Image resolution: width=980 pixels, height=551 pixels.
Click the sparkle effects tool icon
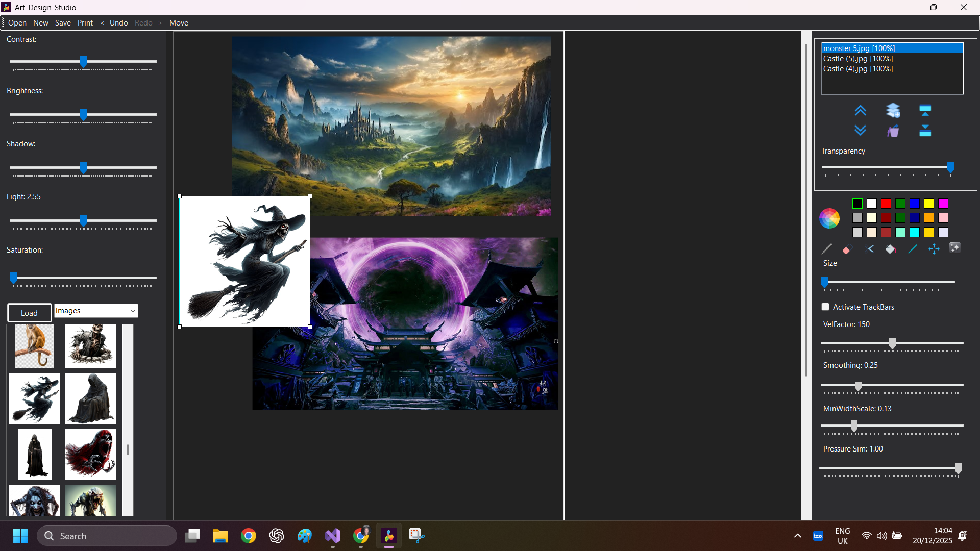[x=954, y=248]
